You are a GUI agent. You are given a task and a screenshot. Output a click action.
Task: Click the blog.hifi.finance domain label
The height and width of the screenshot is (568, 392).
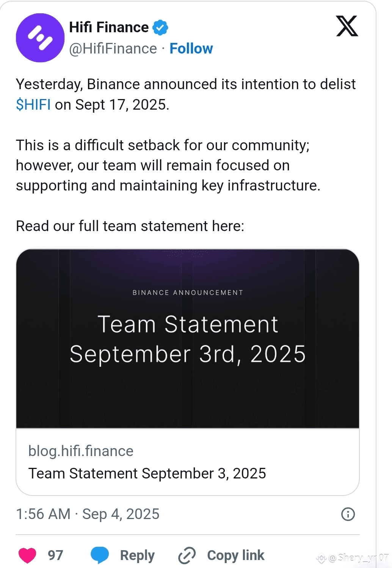click(81, 451)
